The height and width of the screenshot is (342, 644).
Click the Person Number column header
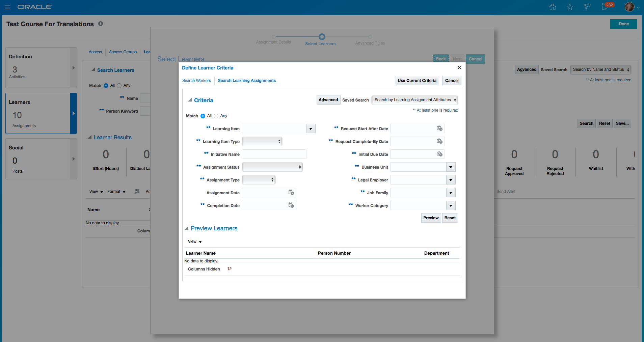[x=334, y=253]
